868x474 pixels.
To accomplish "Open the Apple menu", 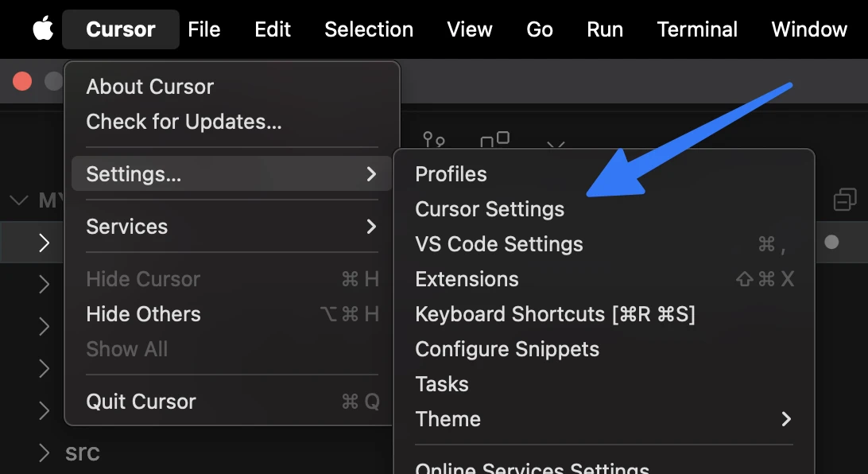I will click(43, 29).
